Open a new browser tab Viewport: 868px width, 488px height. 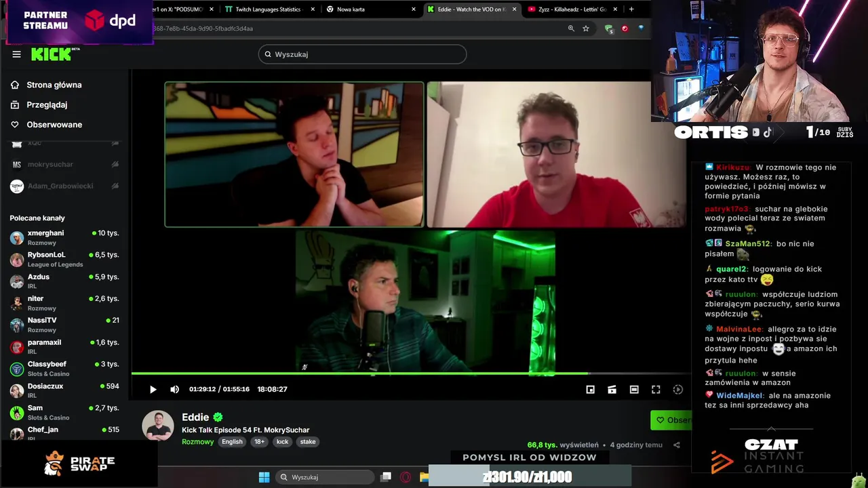pyautogui.click(x=631, y=9)
